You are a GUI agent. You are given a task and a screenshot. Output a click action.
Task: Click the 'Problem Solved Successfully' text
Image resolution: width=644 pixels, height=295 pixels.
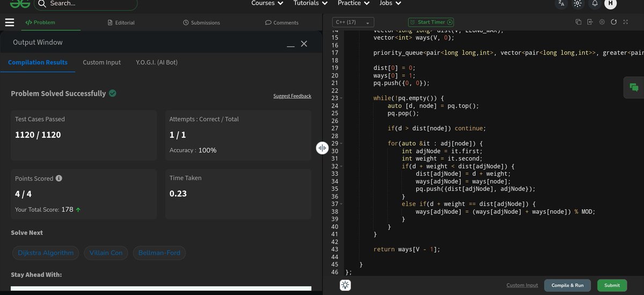click(58, 93)
